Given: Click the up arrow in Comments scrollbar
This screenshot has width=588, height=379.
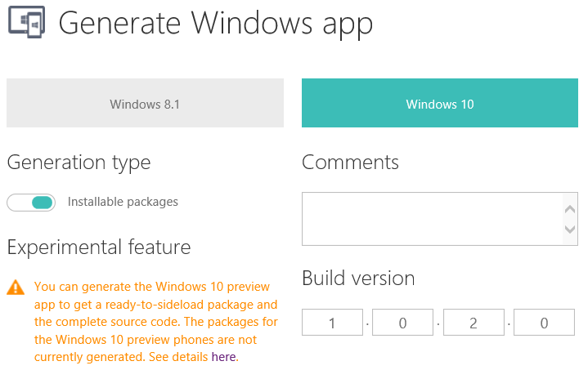Looking at the screenshot, I should [x=570, y=209].
